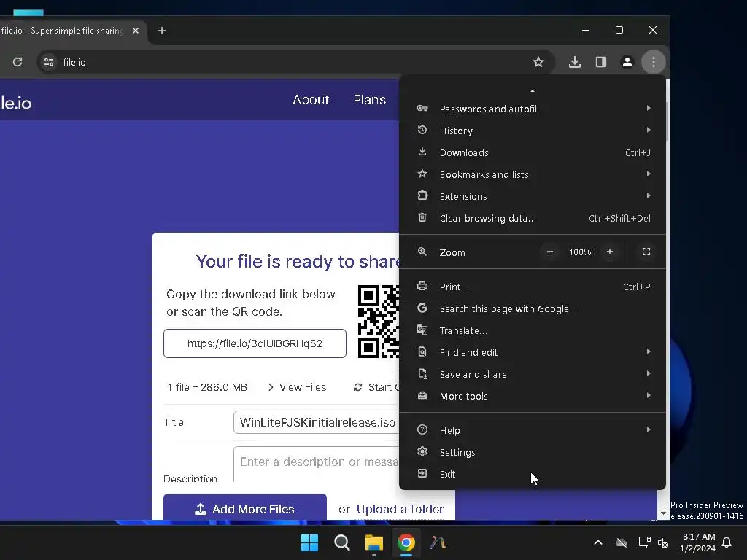Viewport: 747px width, 560px height.
Task: Click the exit icon beside Exit
Action: point(422,473)
